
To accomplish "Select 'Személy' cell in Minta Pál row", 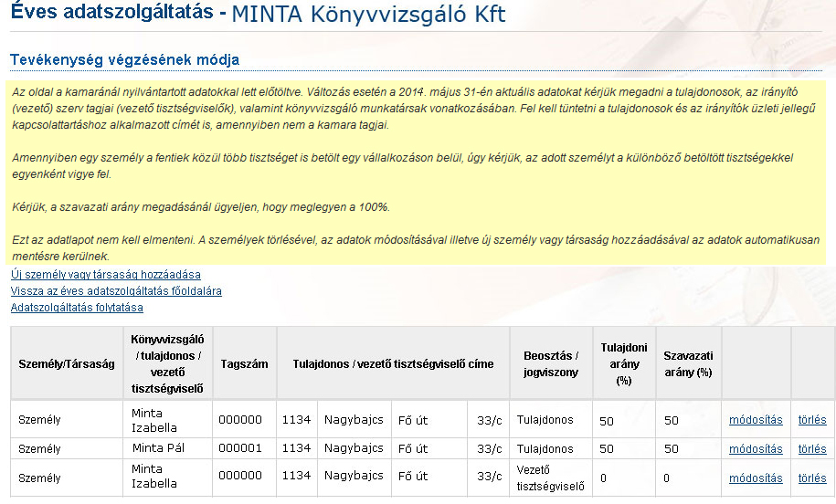I will pos(67,448).
